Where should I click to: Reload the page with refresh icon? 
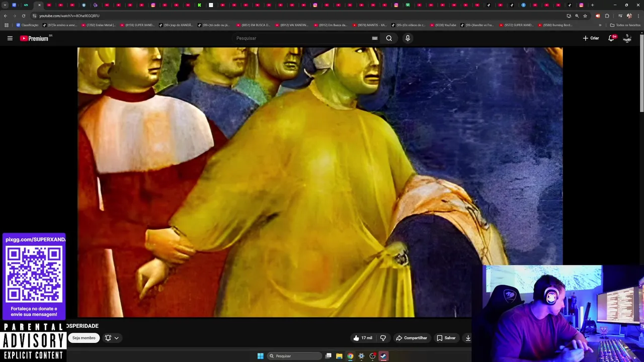(x=24, y=16)
